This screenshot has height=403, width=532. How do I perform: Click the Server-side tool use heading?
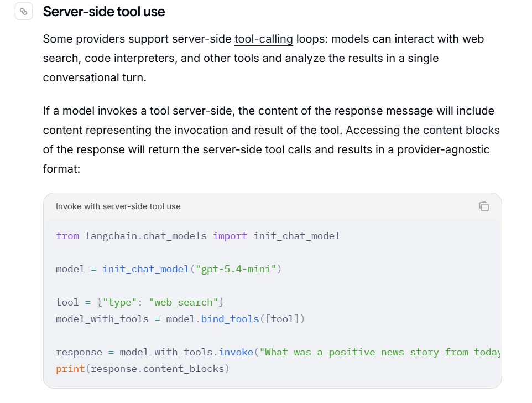pyautogui.click(x=104, y=12)
